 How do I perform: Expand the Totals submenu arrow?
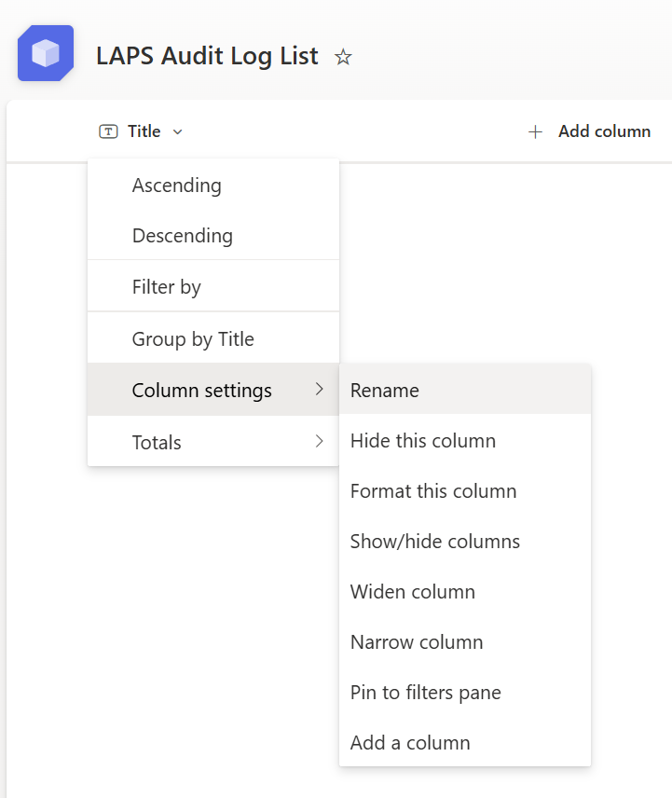click(320, 442)
